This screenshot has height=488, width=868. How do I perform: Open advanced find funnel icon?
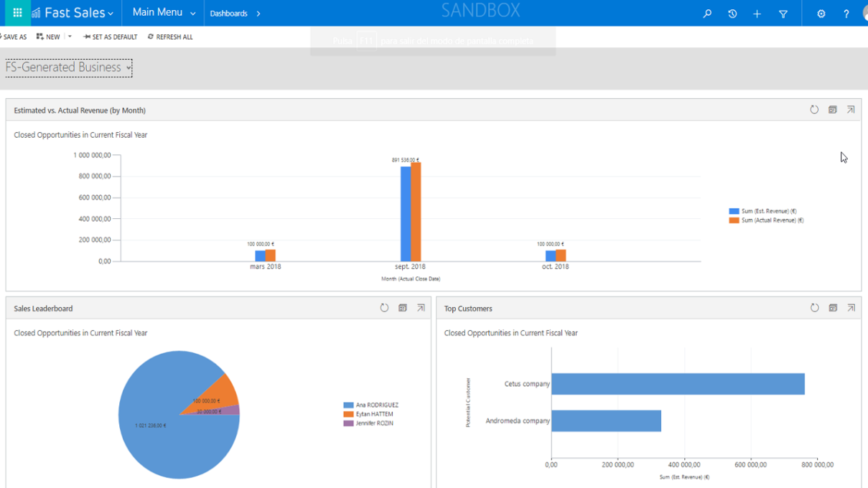point(783,14)
